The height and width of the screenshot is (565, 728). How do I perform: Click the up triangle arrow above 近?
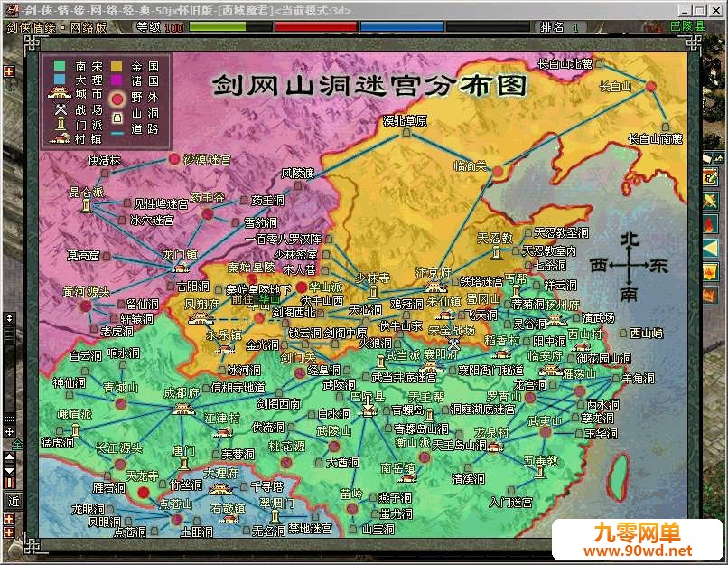tap(9, 457)
